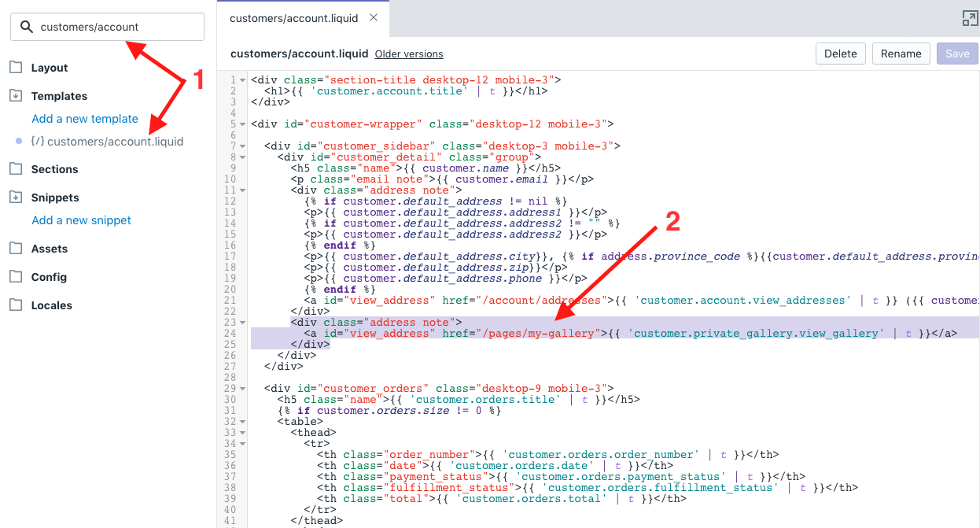Click the Layout folder icon
The image size is (980, 528).
pyautogui.click(x=16, y=68)
